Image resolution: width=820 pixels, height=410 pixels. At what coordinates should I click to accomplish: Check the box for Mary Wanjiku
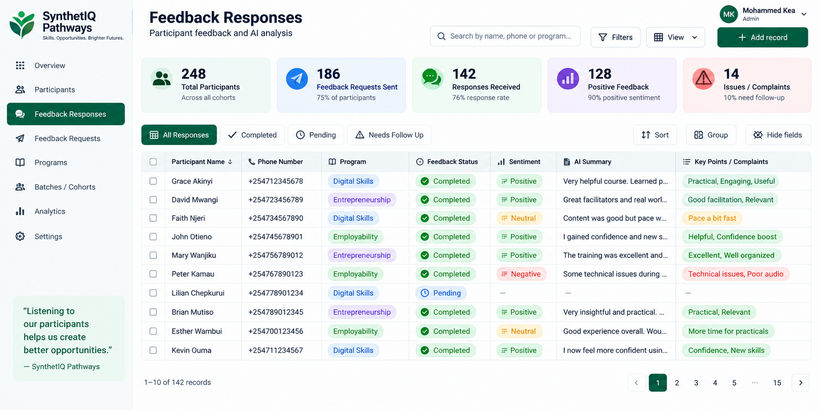(x=153, y=255)
